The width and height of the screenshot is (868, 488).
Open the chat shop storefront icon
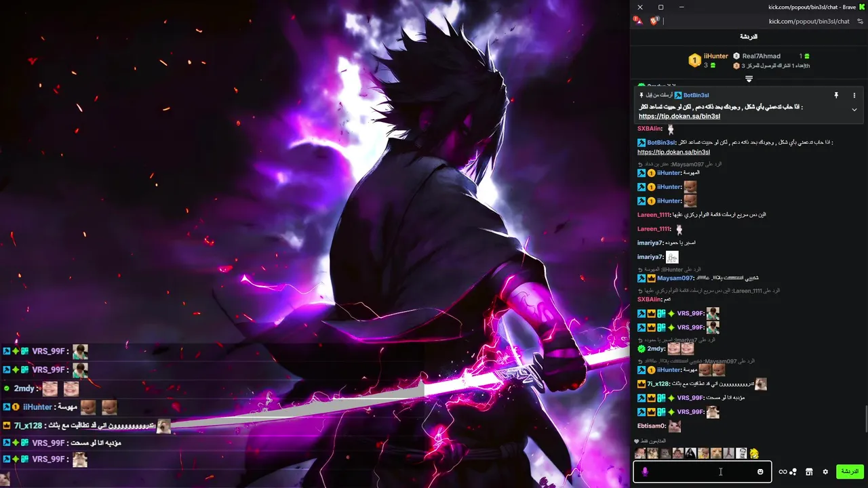click(809, 472)
